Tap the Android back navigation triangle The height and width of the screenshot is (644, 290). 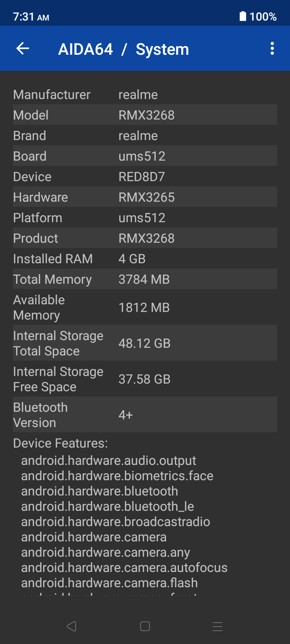point(72,626)
